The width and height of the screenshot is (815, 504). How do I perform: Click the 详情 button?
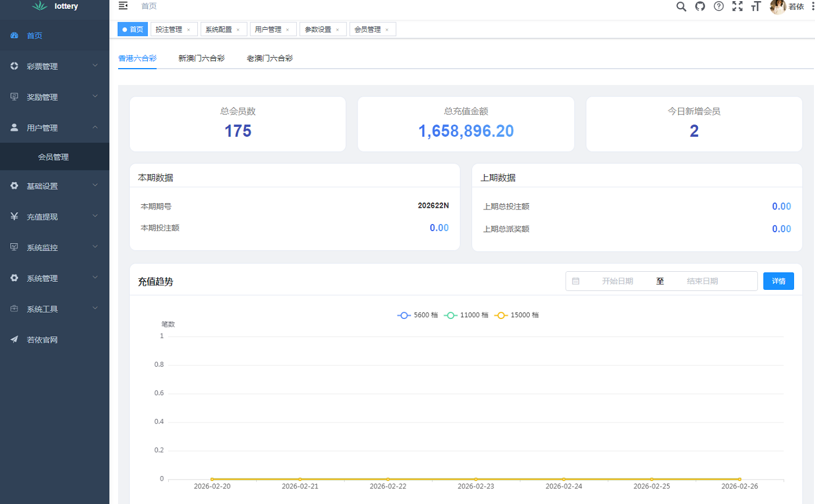[x=778, y=281]
